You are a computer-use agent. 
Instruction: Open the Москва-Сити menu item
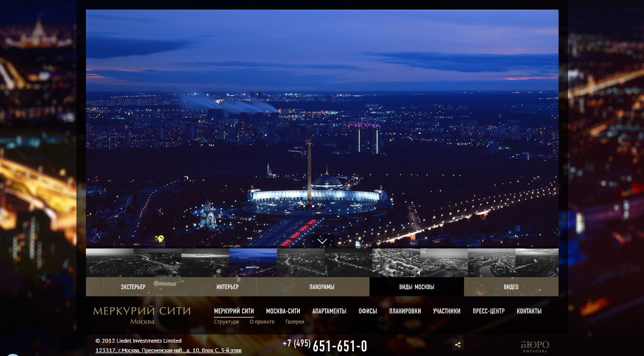(283, 311)
